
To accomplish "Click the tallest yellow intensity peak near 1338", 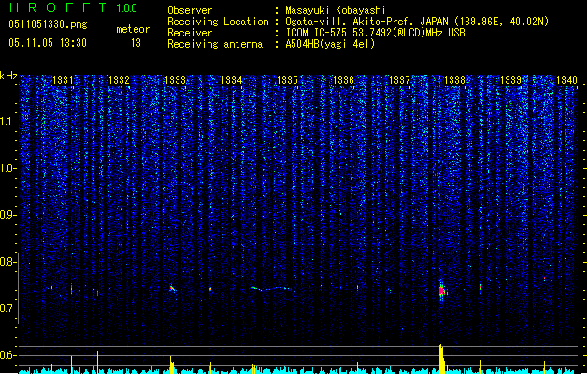I will pyautogui.click(x=441, y=359).
